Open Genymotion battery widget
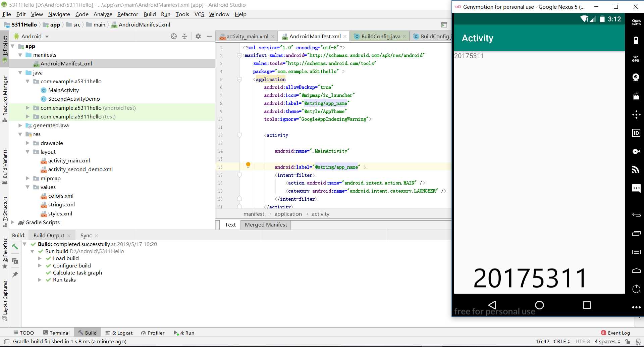The width and height of the screenshot is (644, 347). tap(636, 40)
